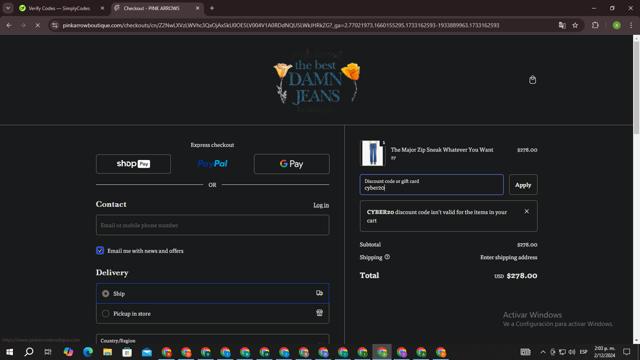Viewport: 640px width, 360px height.
Task: Close the Verify Codes SimplyCodes tab
Action: (x=102, y=8)
